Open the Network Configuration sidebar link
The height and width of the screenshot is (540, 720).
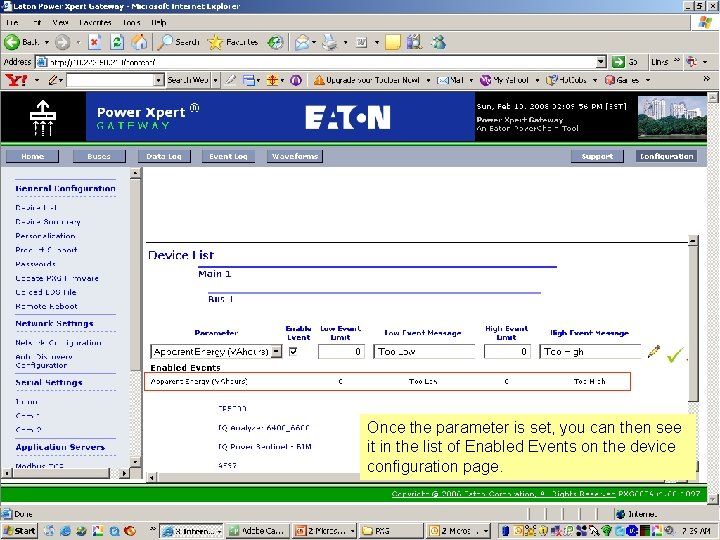[58, 343]
